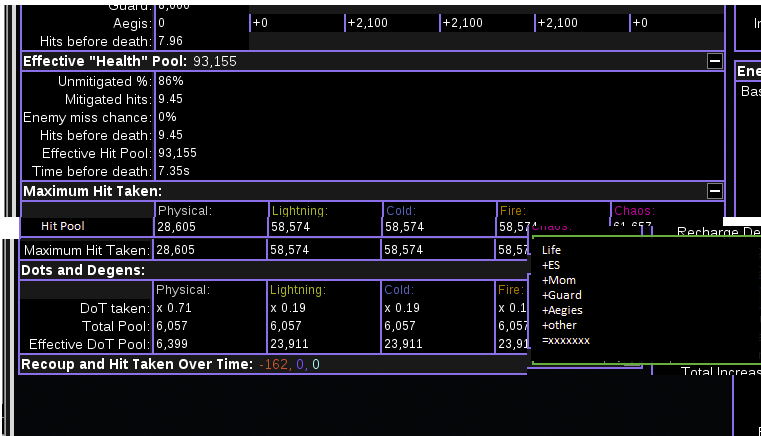Viewport: 761px width, 436px height.
Task: Click the Hit Pool row label
Action: click(x=63, y=226)
